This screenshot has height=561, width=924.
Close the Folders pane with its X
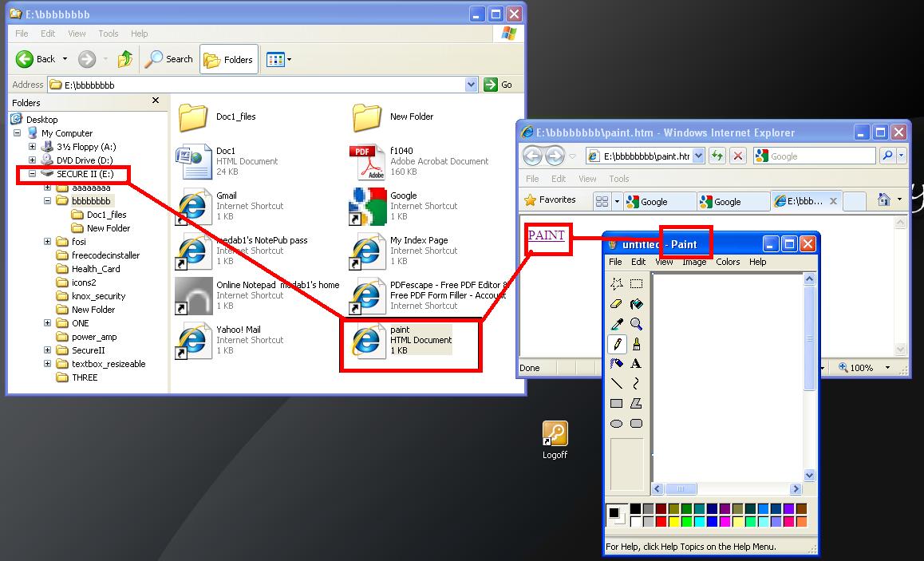coord(156,101)
